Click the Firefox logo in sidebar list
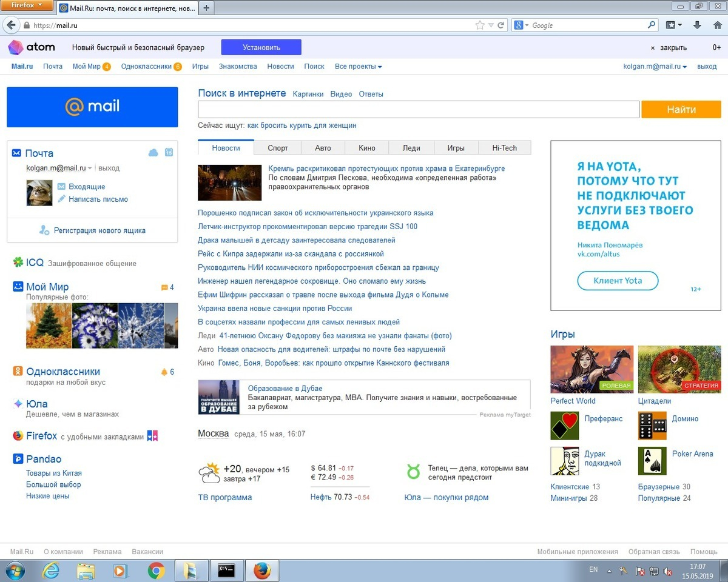This screenshot has height=582, width=728. 18,436
